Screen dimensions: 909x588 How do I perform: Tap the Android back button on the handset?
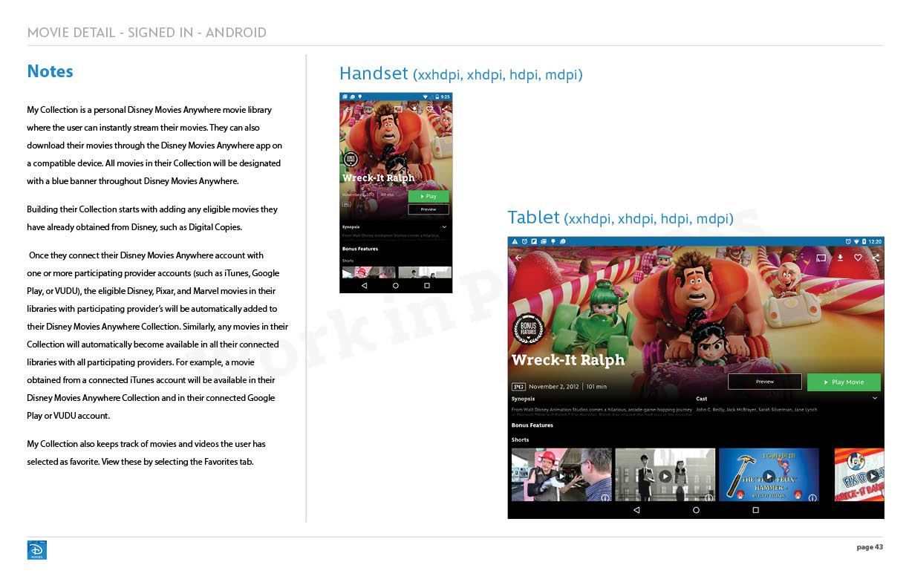pos(364,285)
